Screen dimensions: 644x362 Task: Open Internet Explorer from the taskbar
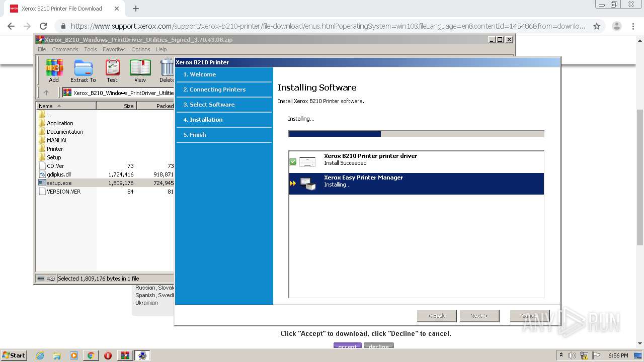click(x=40, y=355)
